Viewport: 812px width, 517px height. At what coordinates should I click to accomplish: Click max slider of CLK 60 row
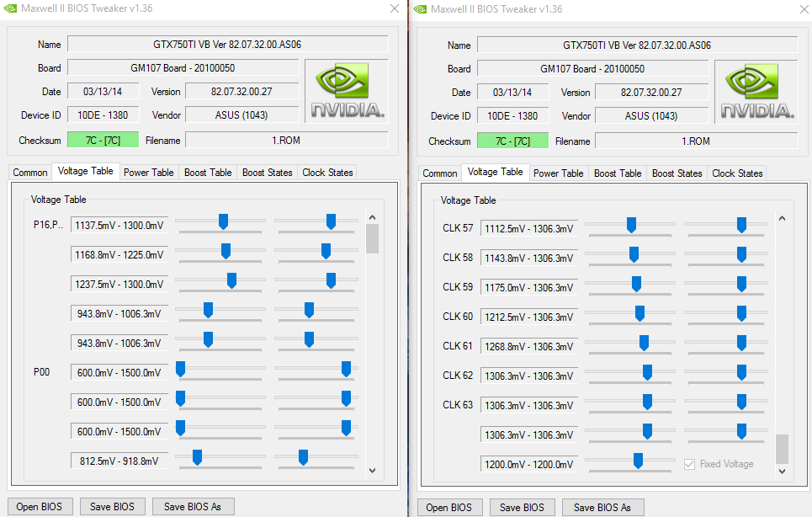point(741,313)
